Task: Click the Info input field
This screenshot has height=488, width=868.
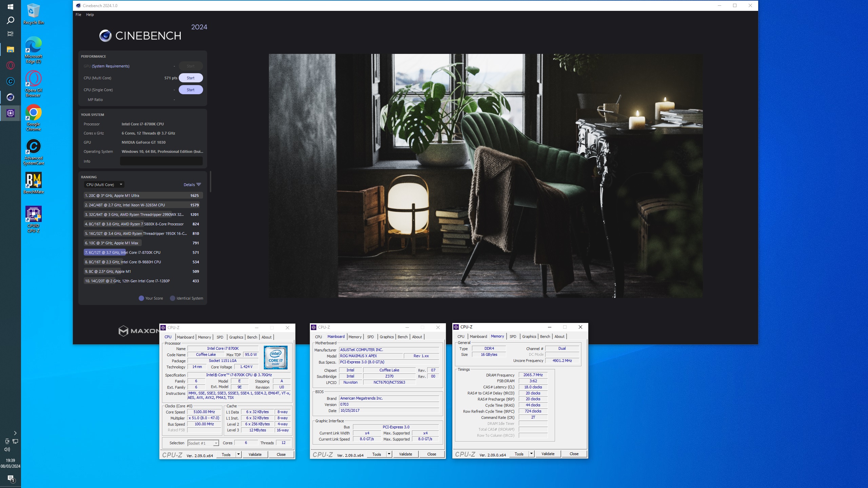Action: click(x=161, y=161)
